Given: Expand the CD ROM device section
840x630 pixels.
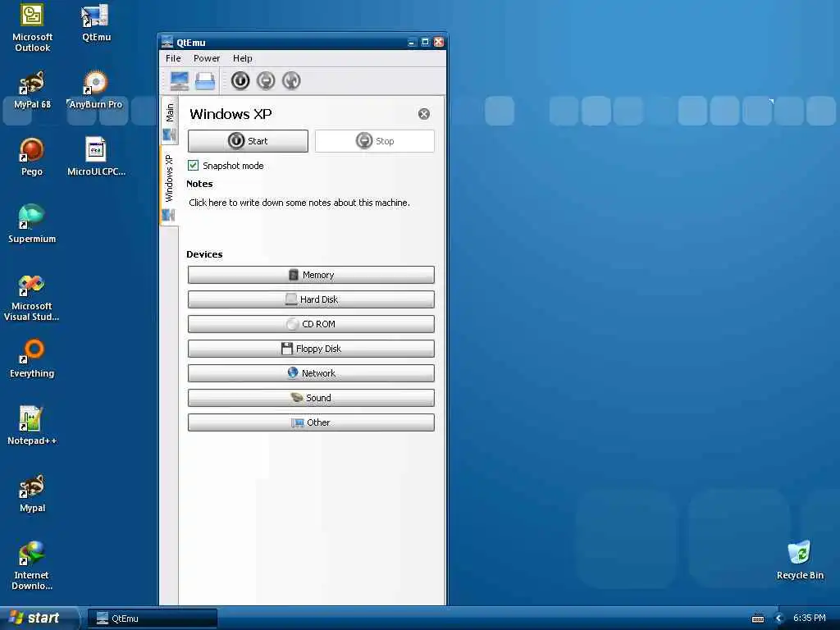Looking at the screenshot, I should (311, 324).
